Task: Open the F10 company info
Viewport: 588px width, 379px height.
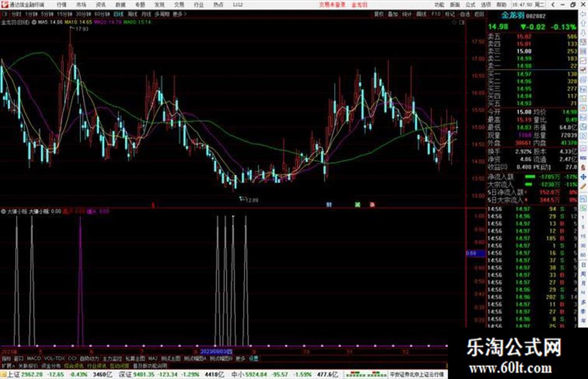Action: 436,14
